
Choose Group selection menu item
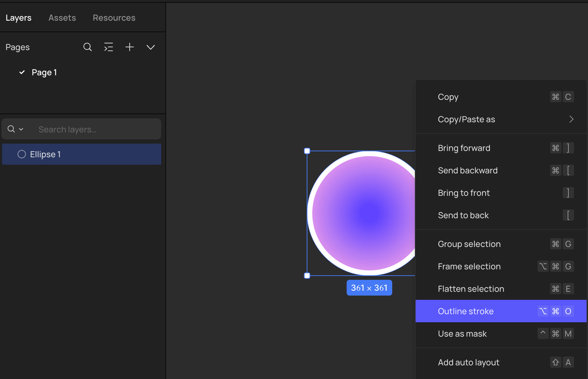click(x=501, y=244)
